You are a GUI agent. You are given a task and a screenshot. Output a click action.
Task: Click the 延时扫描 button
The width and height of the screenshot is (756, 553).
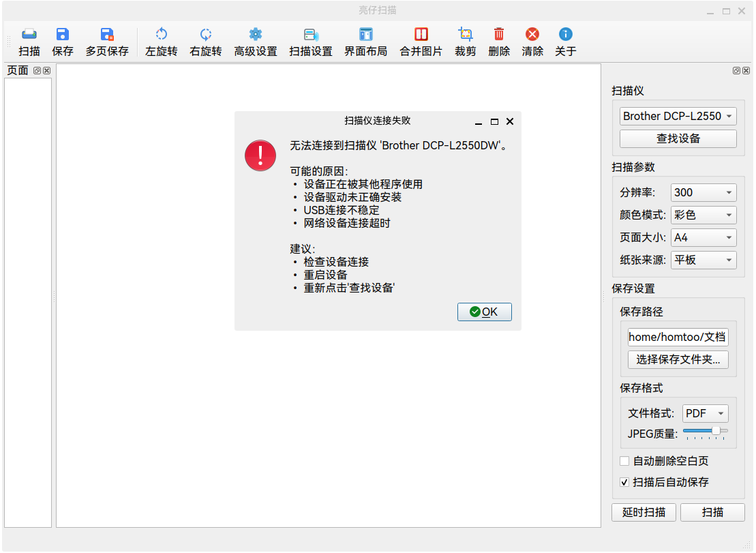click(644, 513)
